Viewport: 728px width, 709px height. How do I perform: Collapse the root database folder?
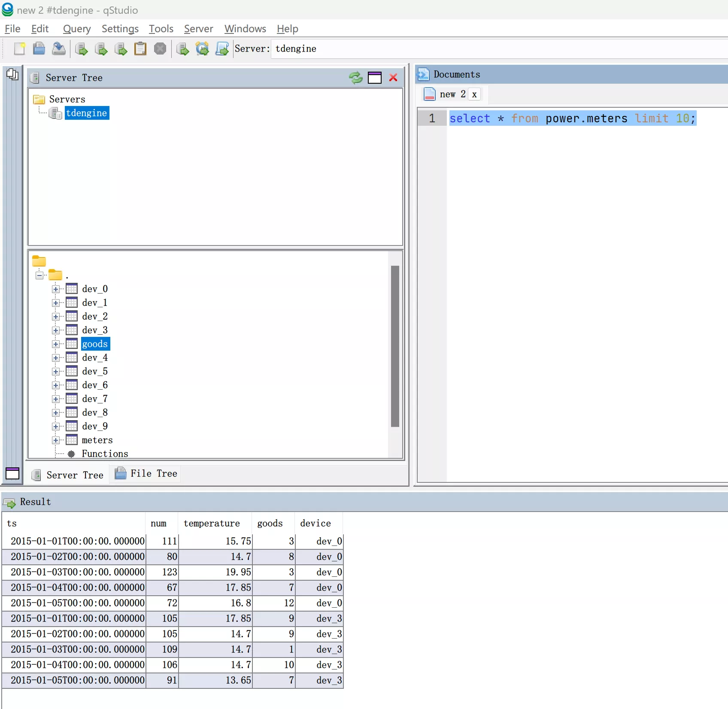click(x=39, y=275)
